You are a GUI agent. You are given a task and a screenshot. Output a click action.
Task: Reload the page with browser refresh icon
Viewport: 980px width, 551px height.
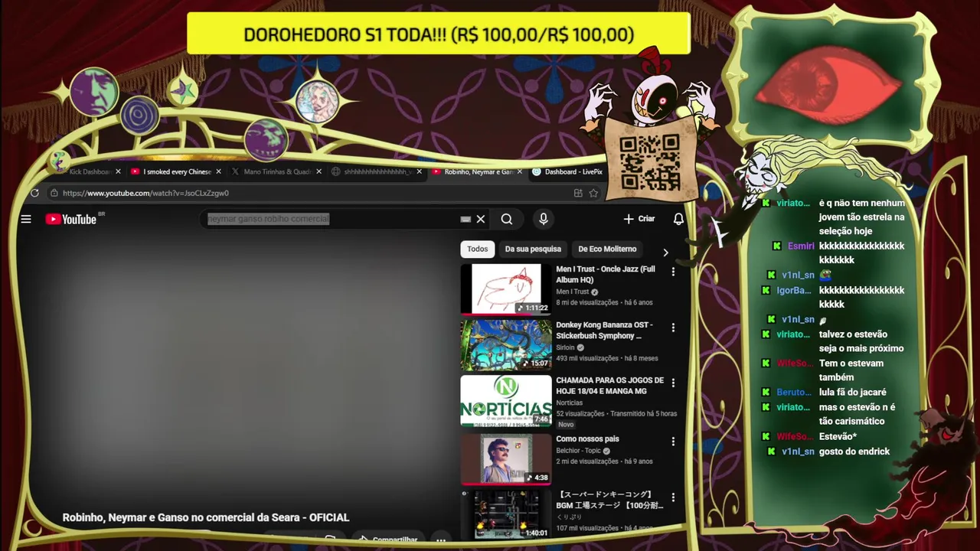tap(34, 193)
